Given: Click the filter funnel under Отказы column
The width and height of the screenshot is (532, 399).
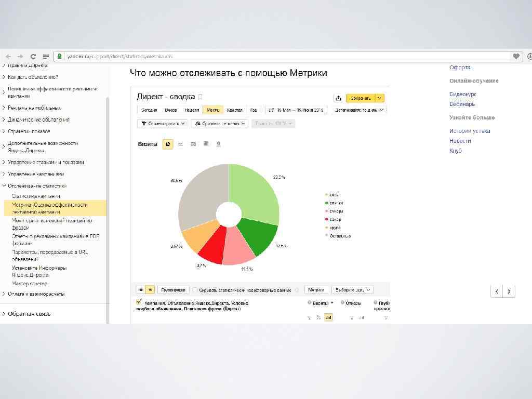Looking at the screenshot, I should click(352, 317).
